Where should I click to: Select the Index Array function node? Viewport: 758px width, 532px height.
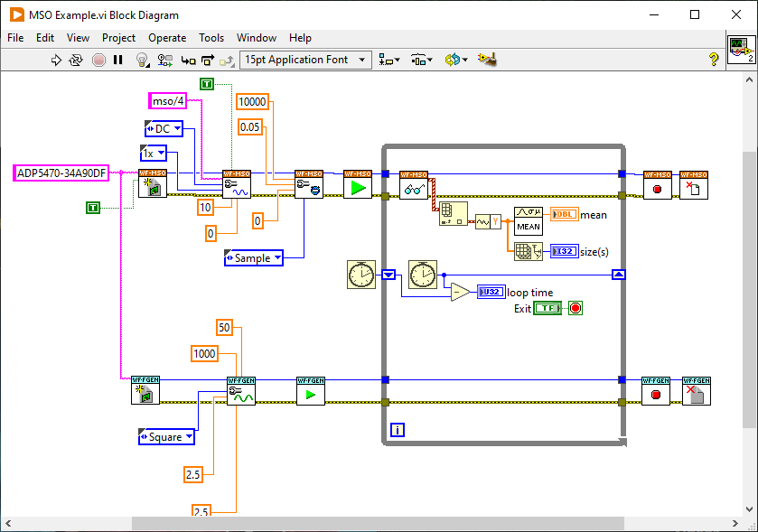(x=454, y=213)
